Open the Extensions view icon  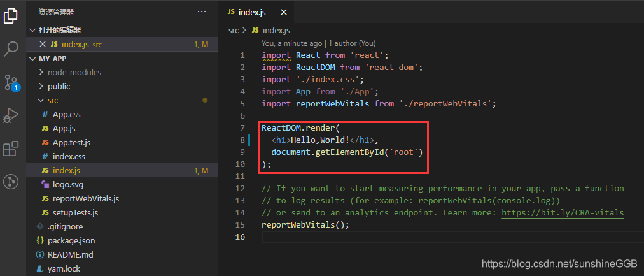(x=11, y=149)
